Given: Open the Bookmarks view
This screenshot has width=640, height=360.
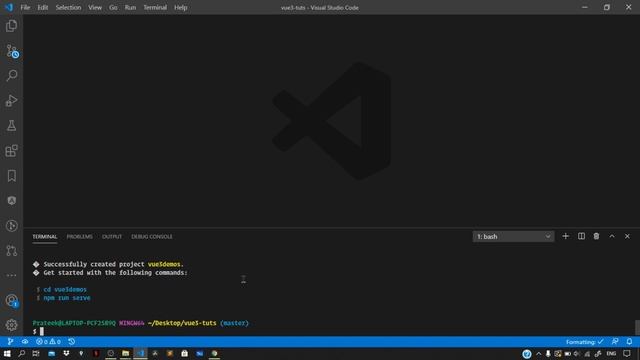Looking at the screenshot, I should tap(11, 176).
